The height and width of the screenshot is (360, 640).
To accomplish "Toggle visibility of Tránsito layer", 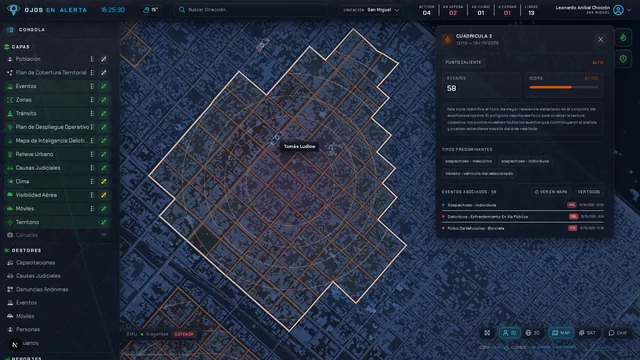I will pos(104,113).
